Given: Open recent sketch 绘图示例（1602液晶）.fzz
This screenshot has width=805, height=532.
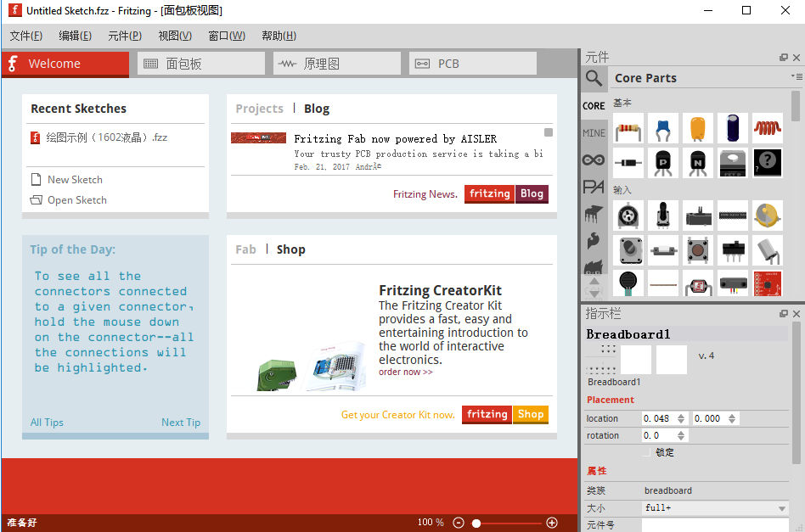Looking at the screenshot, I should (99, 137).
